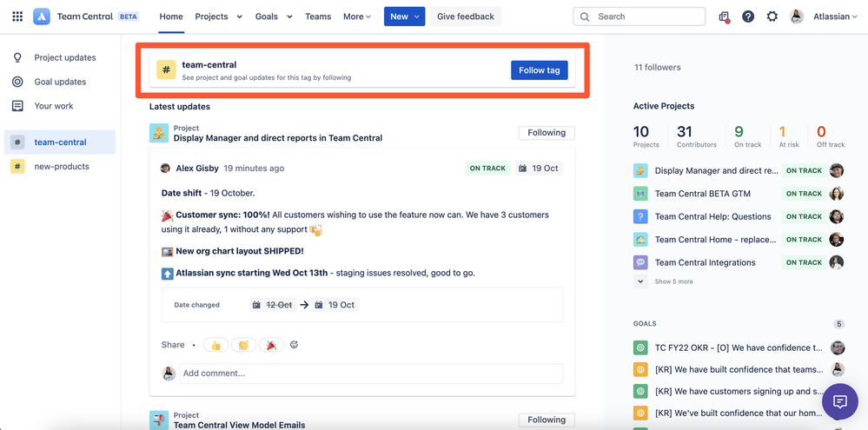868x430 pixels.
Task: Open the notifications icon with red dot
Action: [724, 17]
